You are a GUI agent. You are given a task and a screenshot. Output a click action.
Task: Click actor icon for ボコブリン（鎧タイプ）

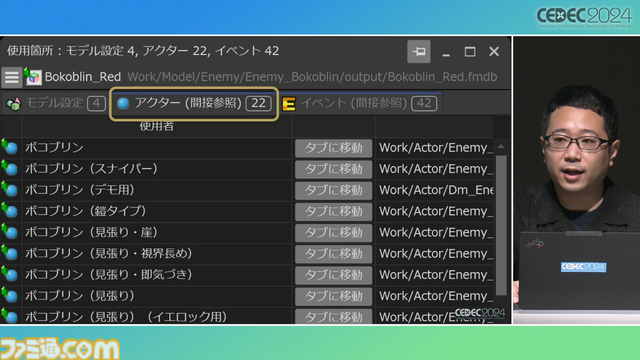click(x=10, y=211)
